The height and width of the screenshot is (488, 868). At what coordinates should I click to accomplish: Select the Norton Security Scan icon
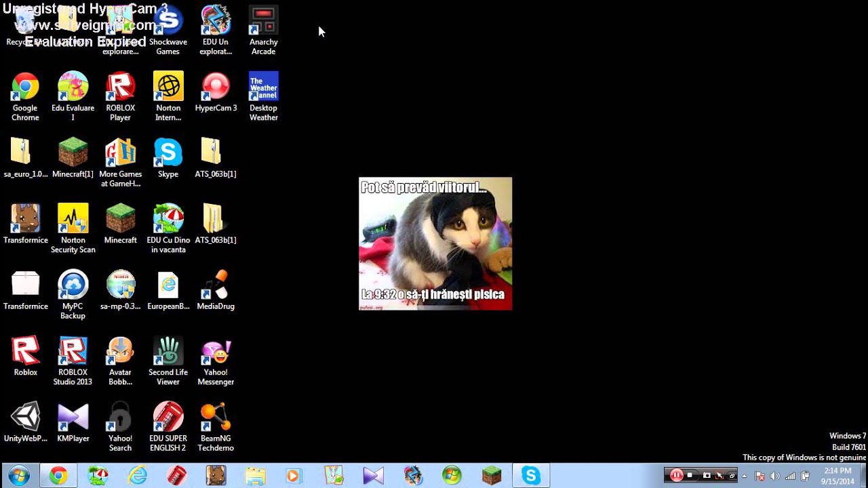(x=73, y=229)
